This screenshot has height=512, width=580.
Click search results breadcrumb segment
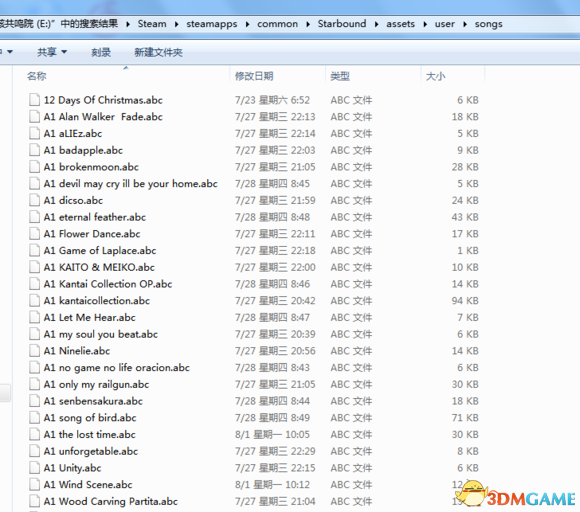pos(59,24)
